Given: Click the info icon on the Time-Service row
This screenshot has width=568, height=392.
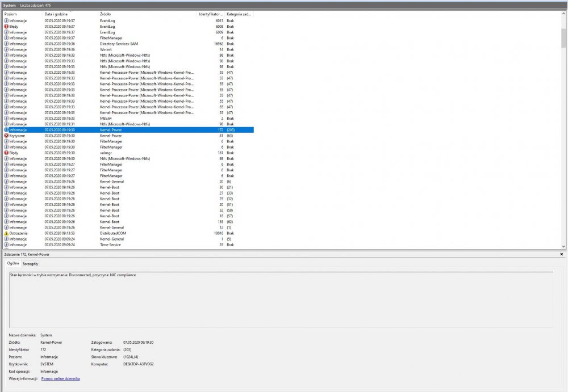Looking at the screenshot, I should 6,245.
